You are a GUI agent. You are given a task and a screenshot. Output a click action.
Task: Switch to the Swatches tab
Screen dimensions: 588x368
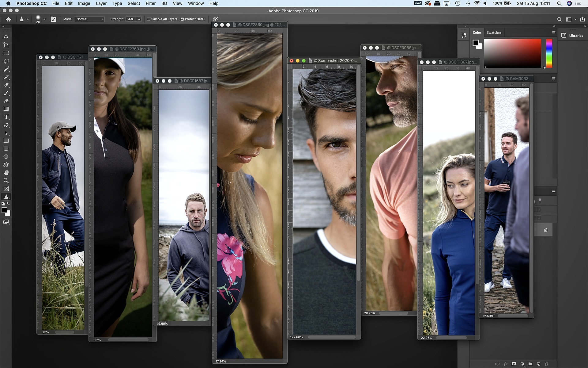(494, 33)
